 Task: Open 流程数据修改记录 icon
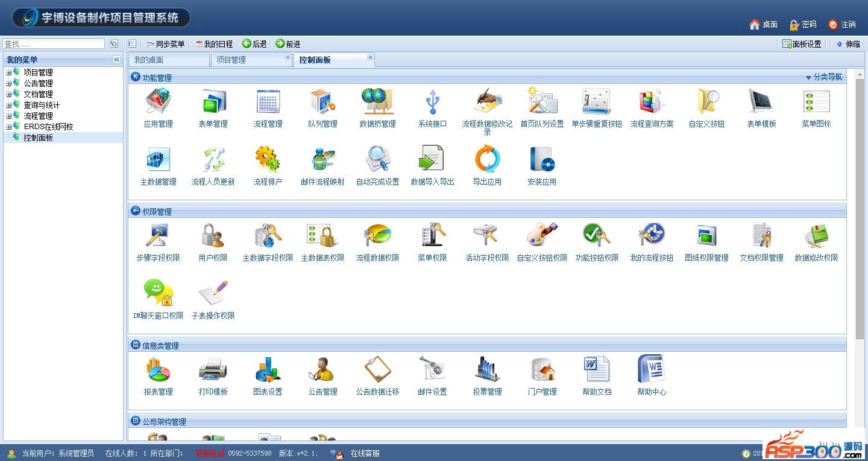coord(487,101)
